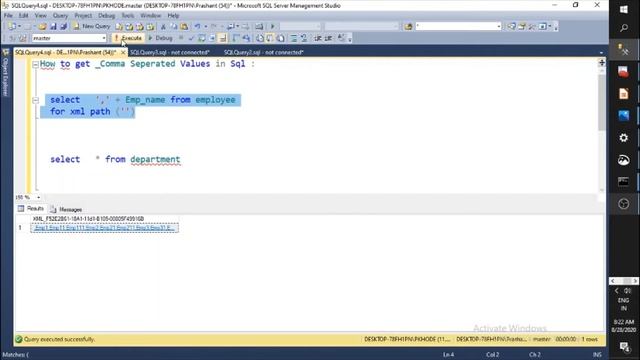The height and width of the screenshot is (360, 640).
Task: Switch to SQLQuery2.sql tab
Action: 264,52
